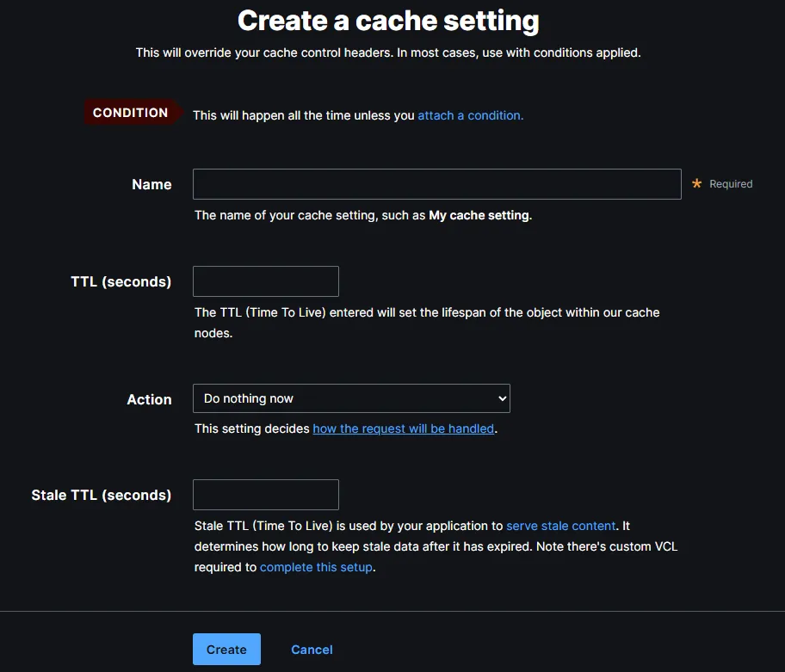This screenshot has width=785, height=672.
Task: Open the Action dropdown showing "Do nothing now"
Action: coord(350,398)
